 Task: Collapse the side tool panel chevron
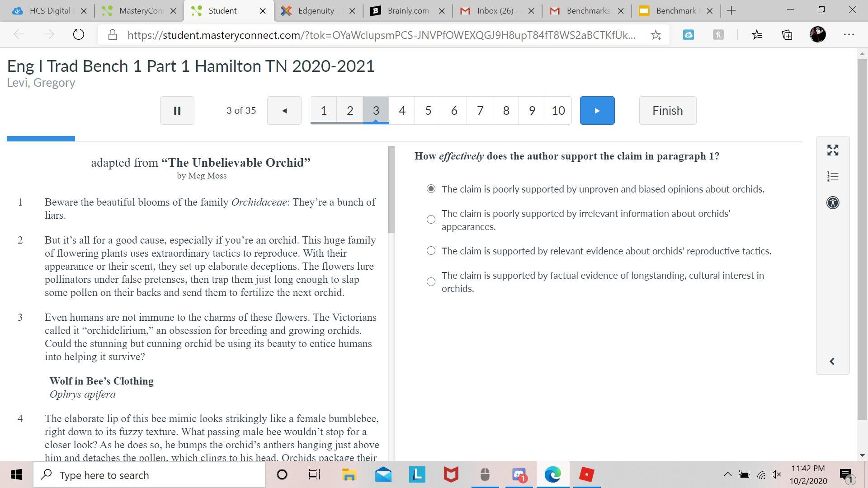pos(832,361)
